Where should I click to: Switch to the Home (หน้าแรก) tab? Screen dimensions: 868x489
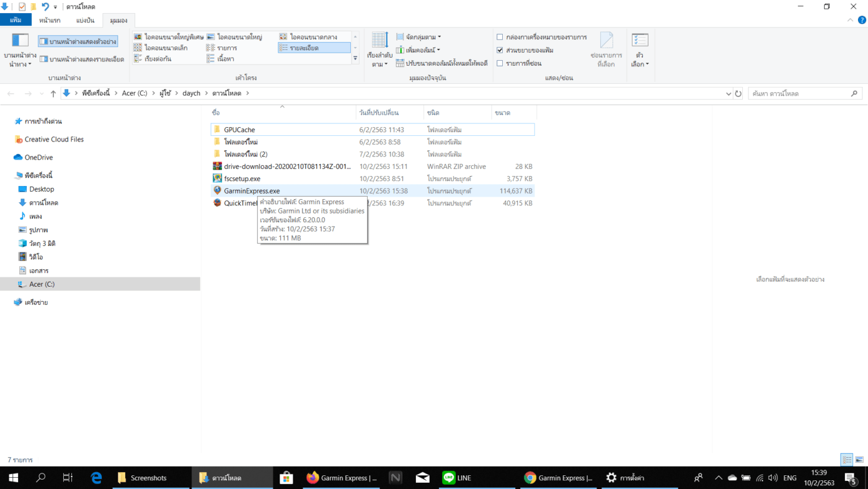pos(50,20)
